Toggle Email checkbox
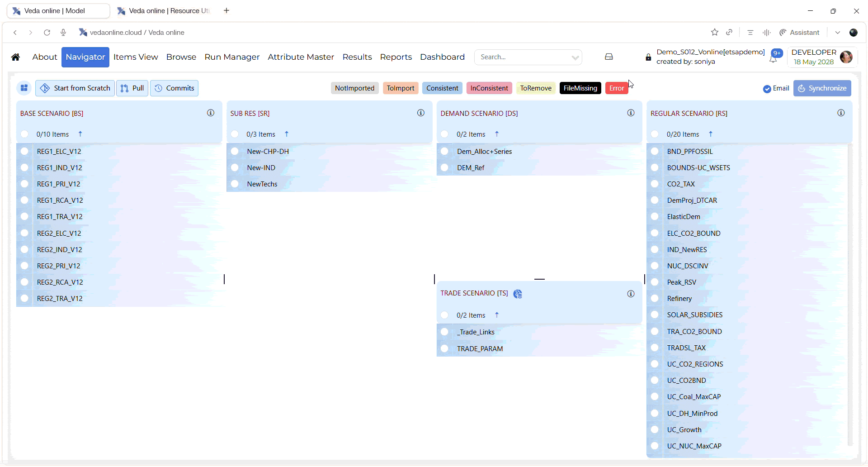 click(x=767, y=89)
